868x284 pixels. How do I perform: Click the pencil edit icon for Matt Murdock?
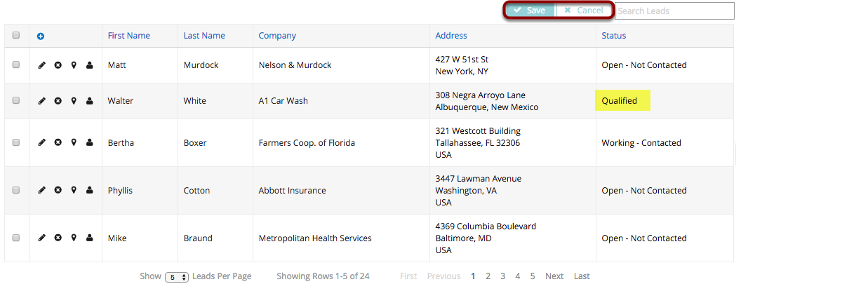click(42, 65)
